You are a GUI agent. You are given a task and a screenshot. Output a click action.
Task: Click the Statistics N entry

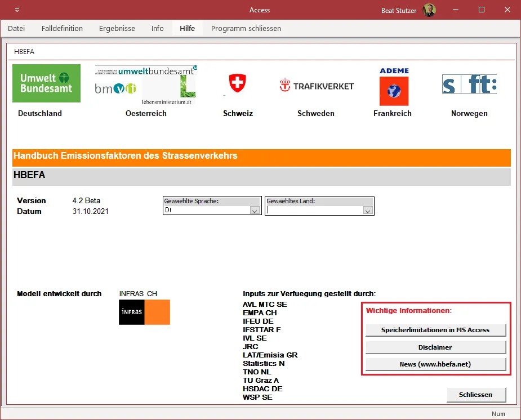coord(264,364)
